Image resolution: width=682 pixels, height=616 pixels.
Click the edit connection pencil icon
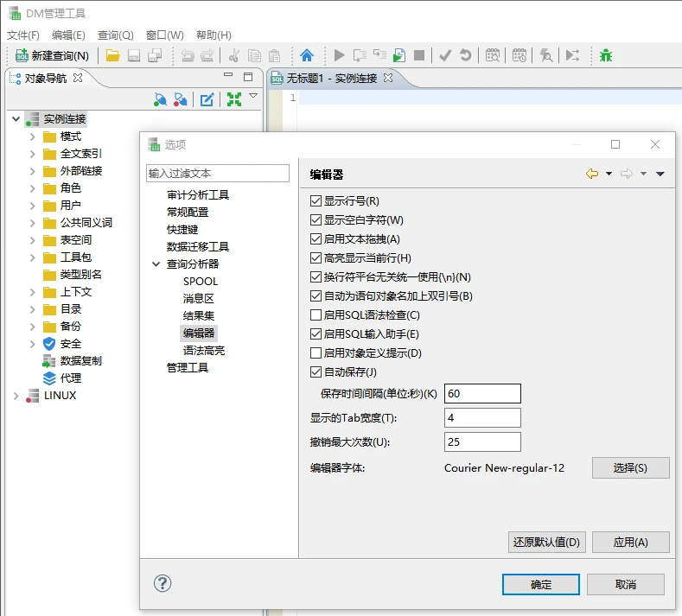tap(207, 99)
